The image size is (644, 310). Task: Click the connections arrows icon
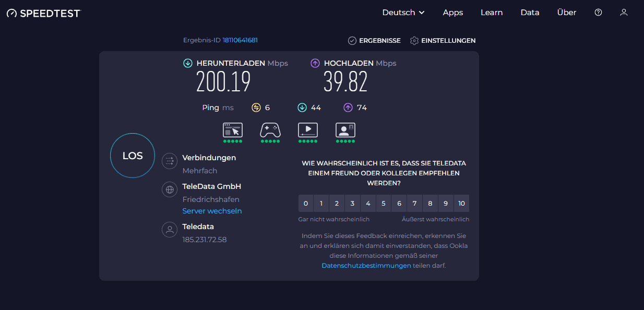170,161
